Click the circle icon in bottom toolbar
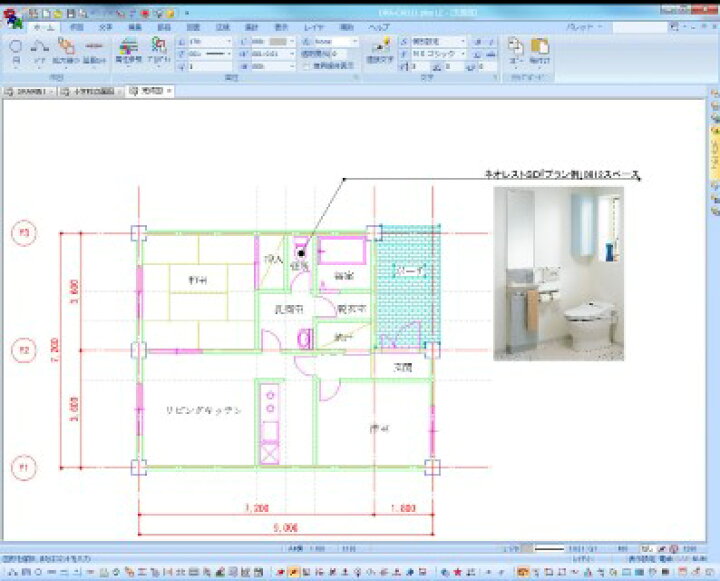Image resolution: width=720 pixels, height=581 pixels. click(x=39, y=572)
